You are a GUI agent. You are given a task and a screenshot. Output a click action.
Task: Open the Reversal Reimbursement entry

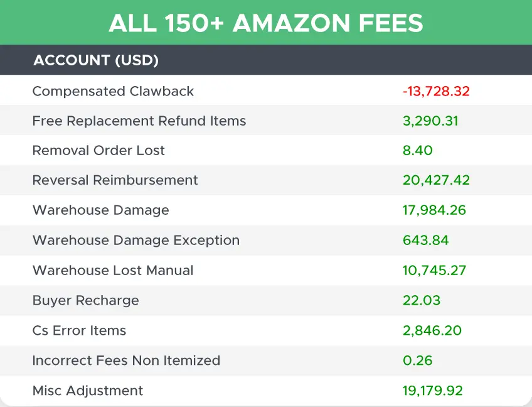(115, 180)
